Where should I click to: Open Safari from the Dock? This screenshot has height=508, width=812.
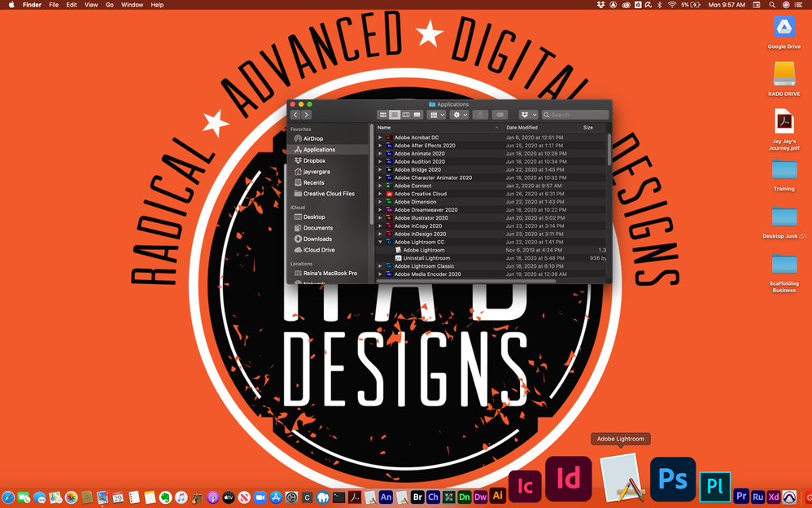click(8, 497)
